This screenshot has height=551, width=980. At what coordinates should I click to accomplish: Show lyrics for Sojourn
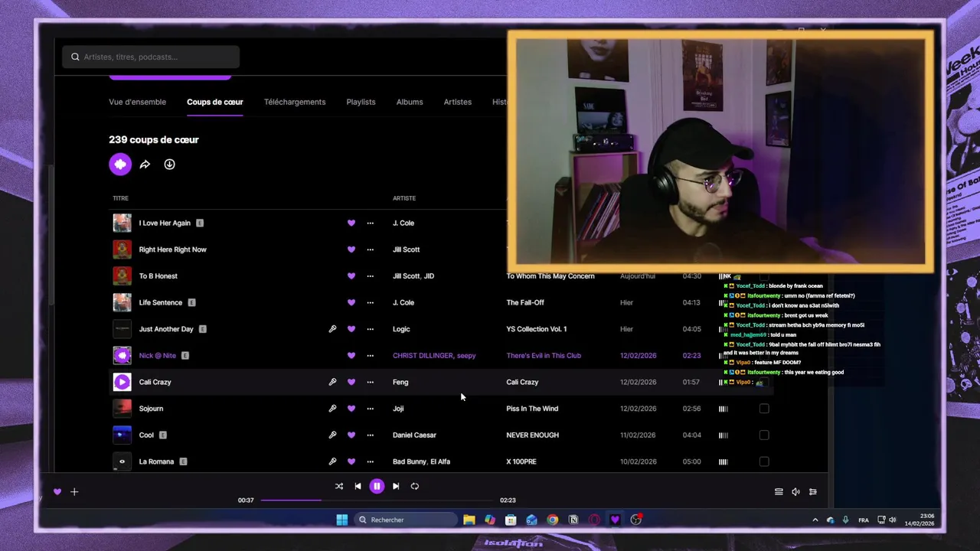coord(332,409)
